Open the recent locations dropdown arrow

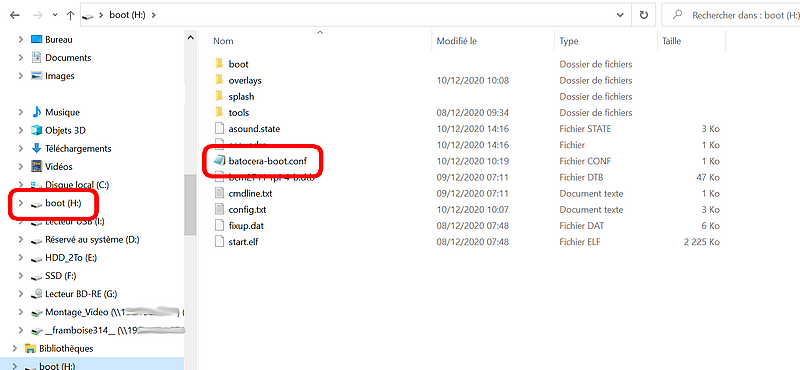(x=55, y=15)
